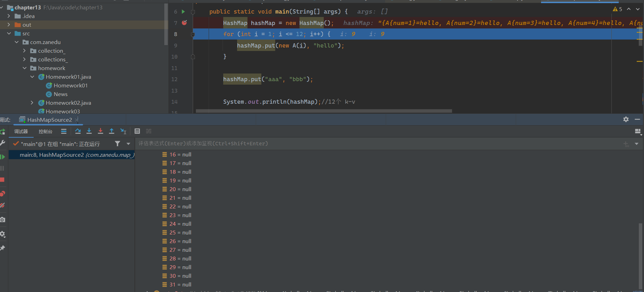The image size is (644, 292).
Task: Fold the for loop at line 8
Action: [x=193, y=34]
